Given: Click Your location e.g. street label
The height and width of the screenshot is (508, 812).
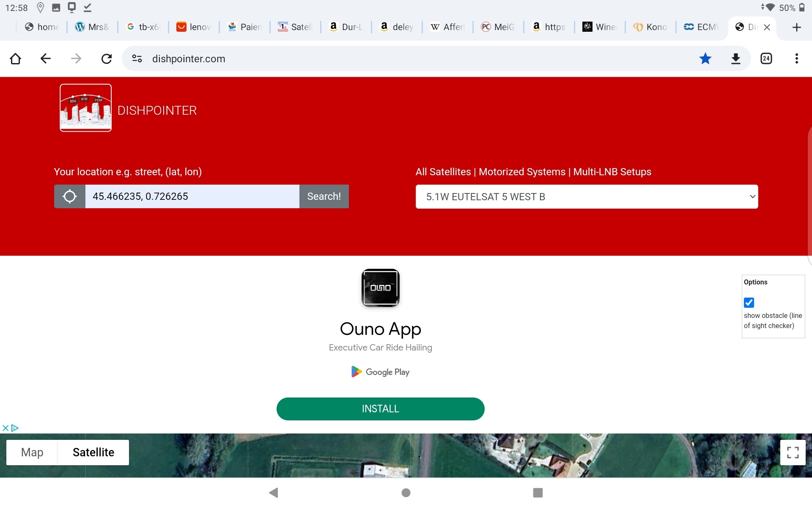Looking at the screenshot, I should coord(128,172).
